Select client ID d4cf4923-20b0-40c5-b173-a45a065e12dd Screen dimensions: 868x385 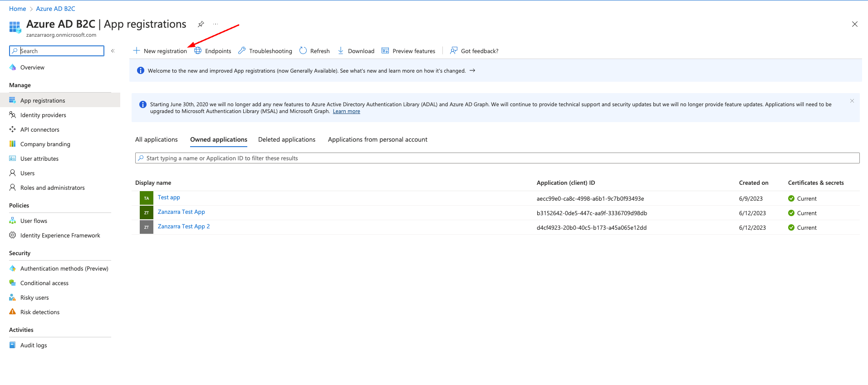[x=592, y=227]
